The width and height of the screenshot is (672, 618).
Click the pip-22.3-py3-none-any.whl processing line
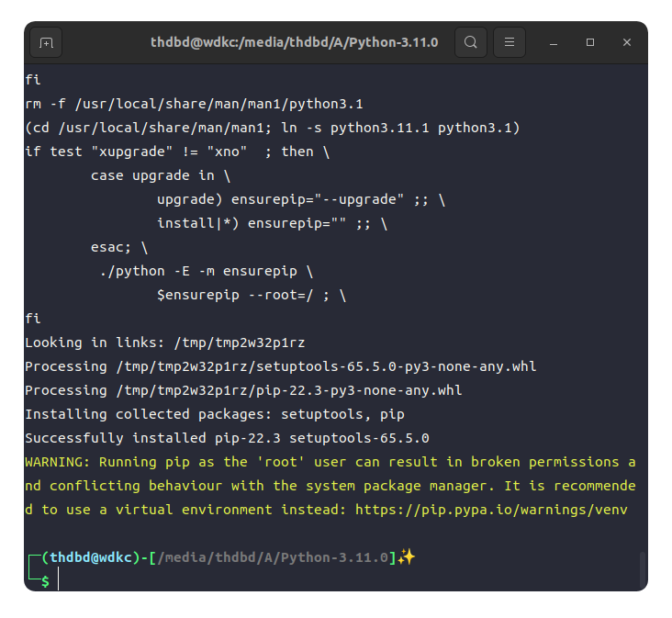243,390
